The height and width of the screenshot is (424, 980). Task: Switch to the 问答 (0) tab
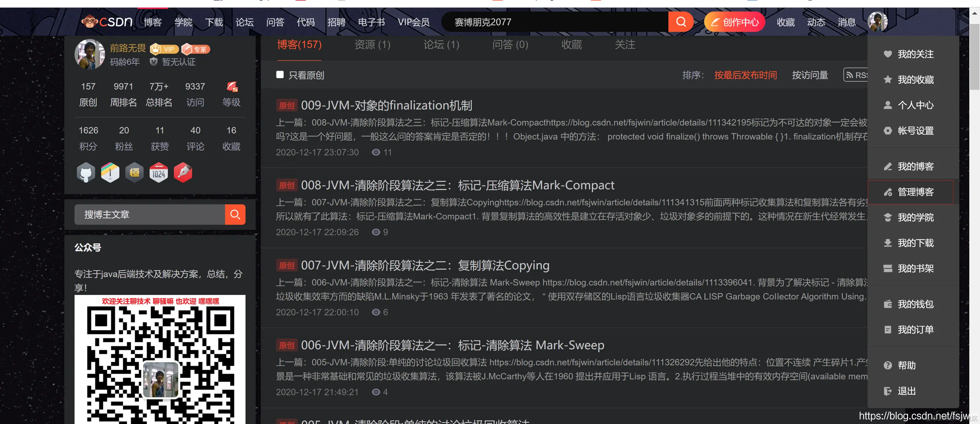click(x=510, y=45)
